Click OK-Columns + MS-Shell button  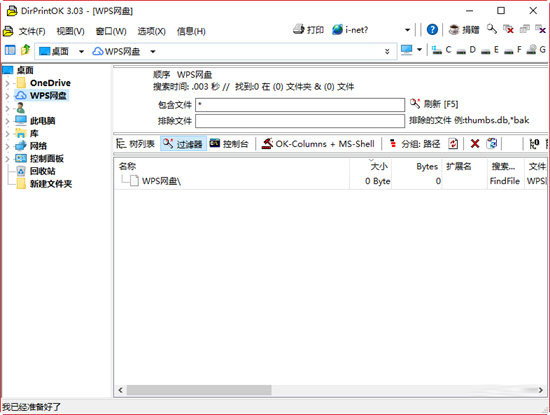318,144
